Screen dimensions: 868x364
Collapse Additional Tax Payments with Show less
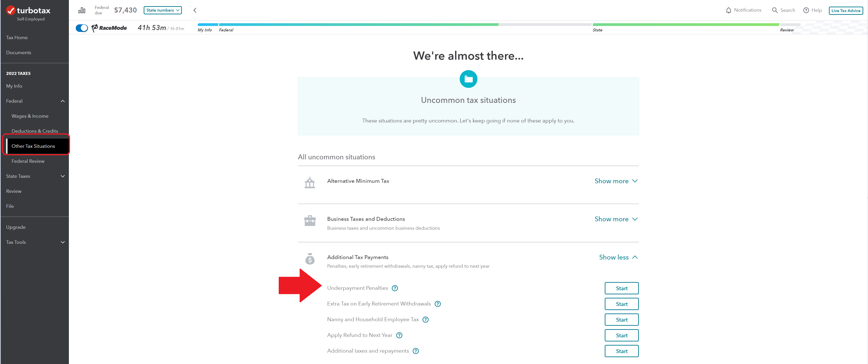pyautogui.click(x=618, y=257)
